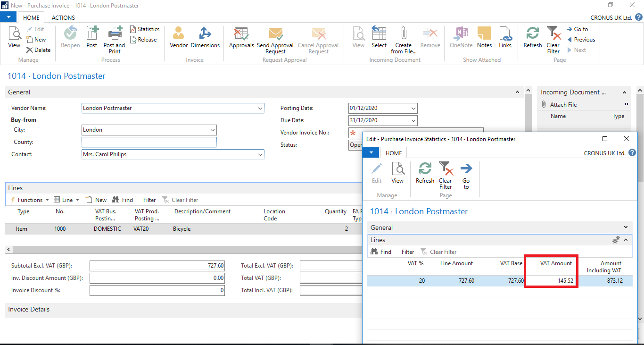Open the Due Date picker dropdown
The width and height of the screenshot is (644, 345).
[x=413, y=120]
